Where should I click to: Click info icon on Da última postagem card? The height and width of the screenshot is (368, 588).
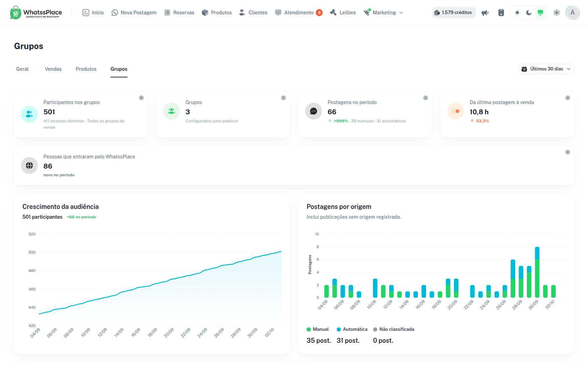[568, 98]
